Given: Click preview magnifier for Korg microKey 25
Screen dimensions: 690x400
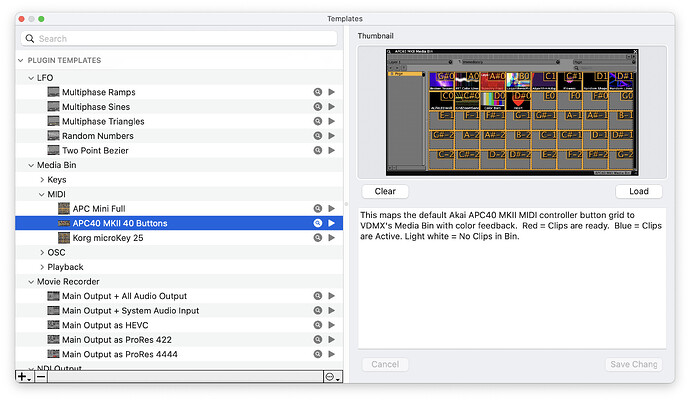Looking at the screenshot, I should click(x=318, y=238).
